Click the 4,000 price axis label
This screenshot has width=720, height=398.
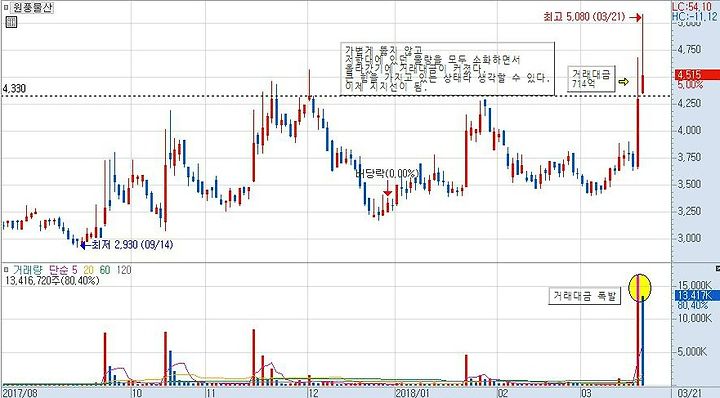pyautogui.click(x=689, y=130)
